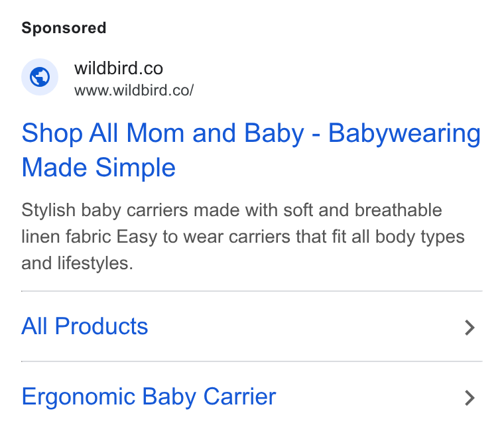Click the word Shop at the headline start
The height and width of the screenshot is (431, 504).
coord(52,134)
